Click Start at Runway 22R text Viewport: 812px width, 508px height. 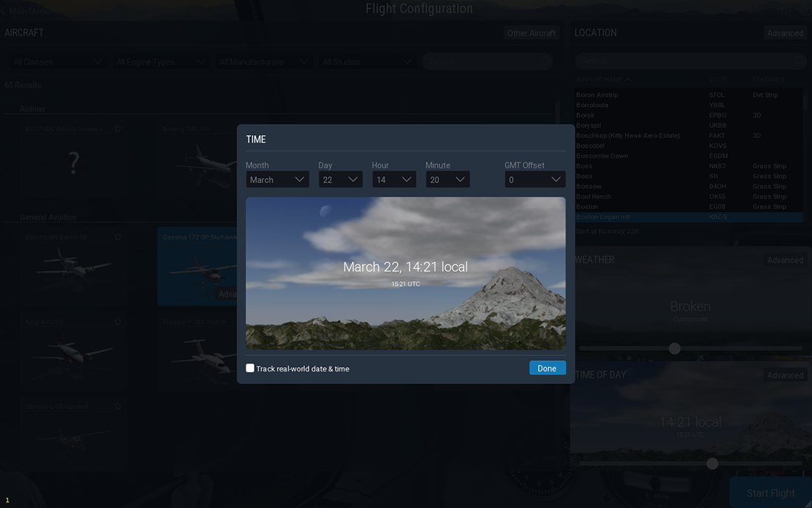tap(607, 231)
